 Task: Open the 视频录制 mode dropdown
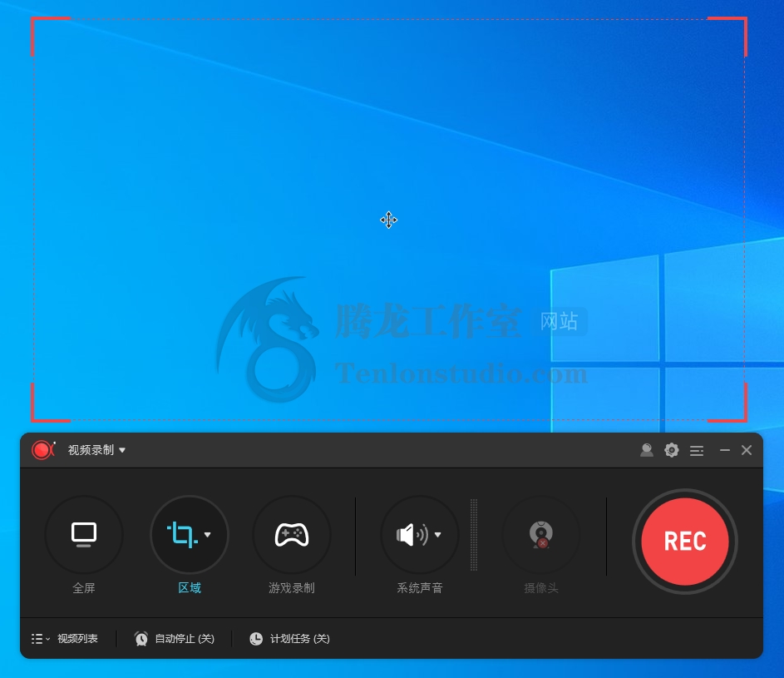tap(97, 450)
